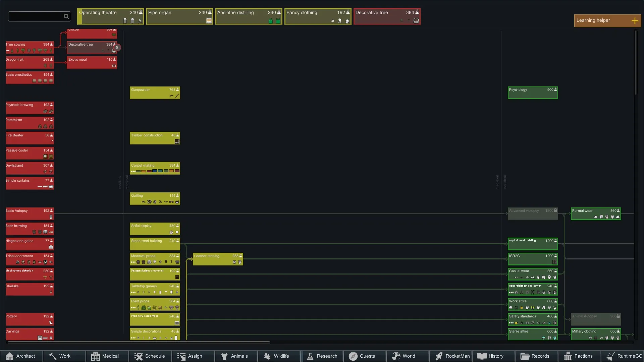Click blue carpet swatch in Carpet making
The height and width of the screenshot is (362, 644).
(155, 171)
